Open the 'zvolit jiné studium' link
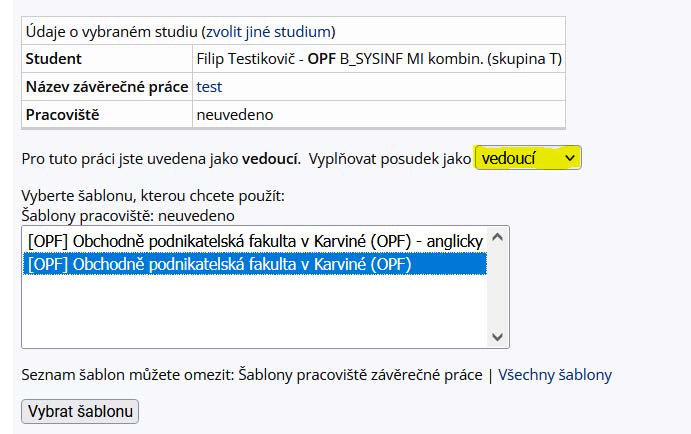Screen dimensions: 691x434 point(268,32)
